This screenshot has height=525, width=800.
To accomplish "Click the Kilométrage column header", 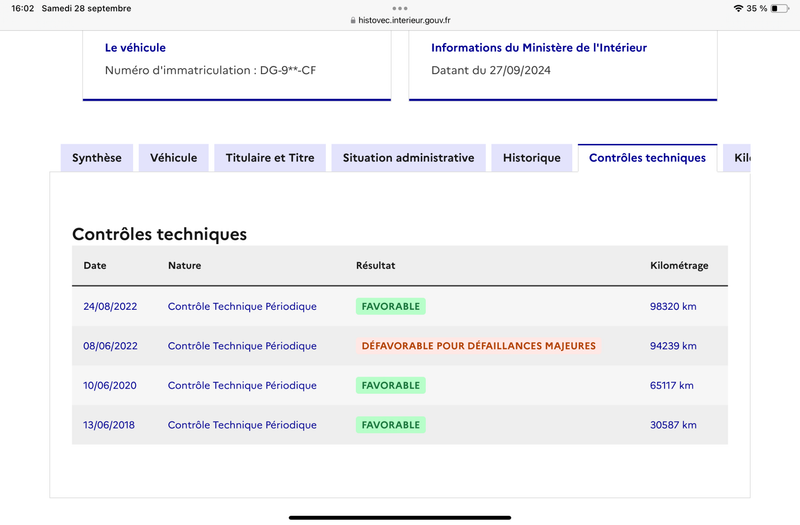I will click(679, 265).
